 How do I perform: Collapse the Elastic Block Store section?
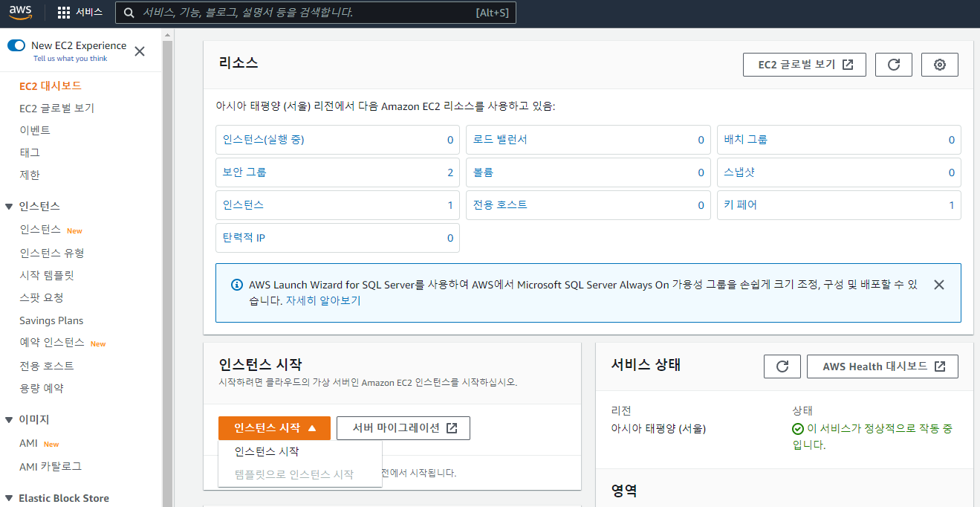tap(9, 499)
